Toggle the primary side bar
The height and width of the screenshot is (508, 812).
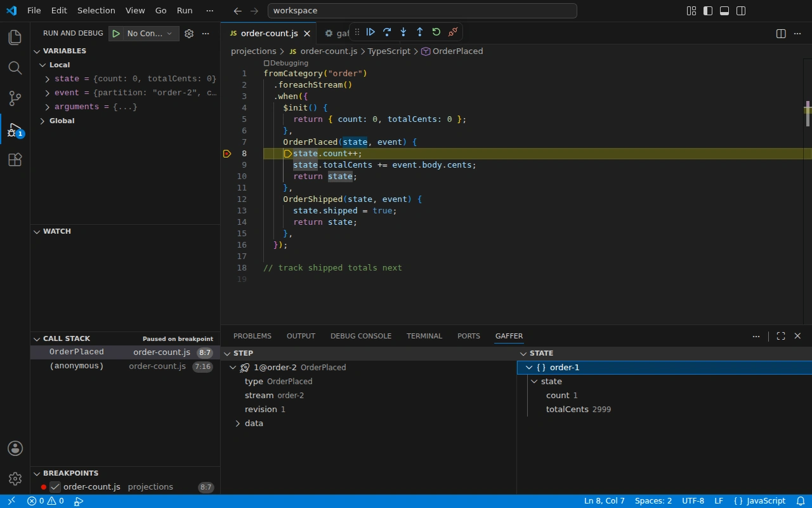click(x=708, y=11)
